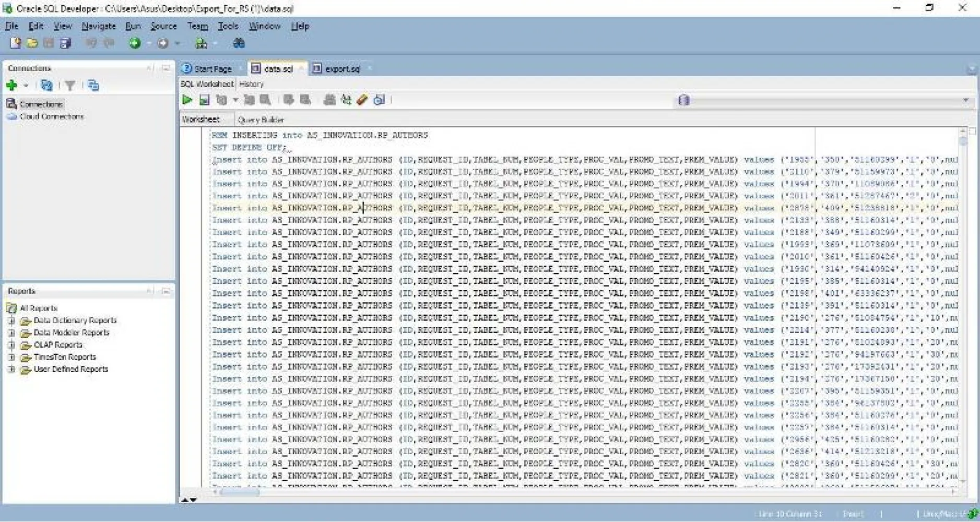Click the editor horizontal scrollbar thumb
Screen dimensions: 980x522
point(240,492)
